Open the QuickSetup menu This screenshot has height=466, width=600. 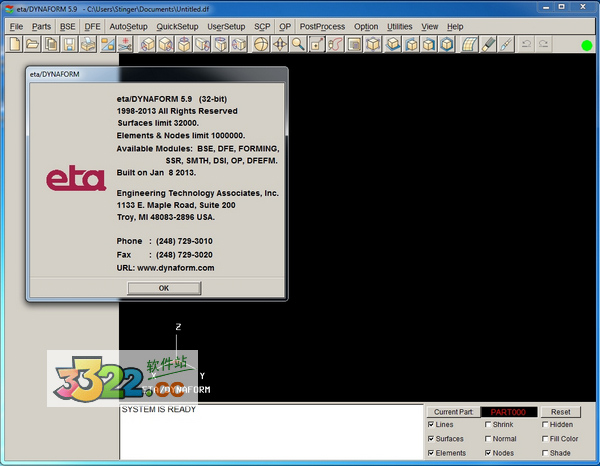click(177, 27)
